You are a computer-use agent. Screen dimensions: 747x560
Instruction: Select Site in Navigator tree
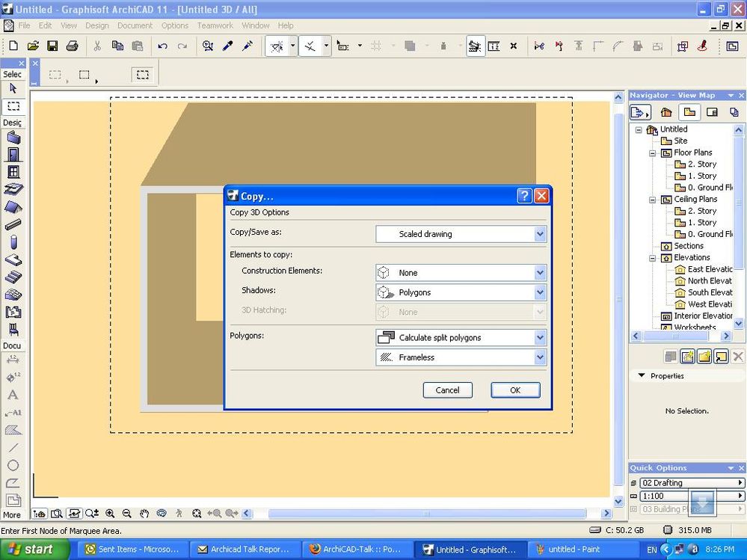(x=674, y=141)
